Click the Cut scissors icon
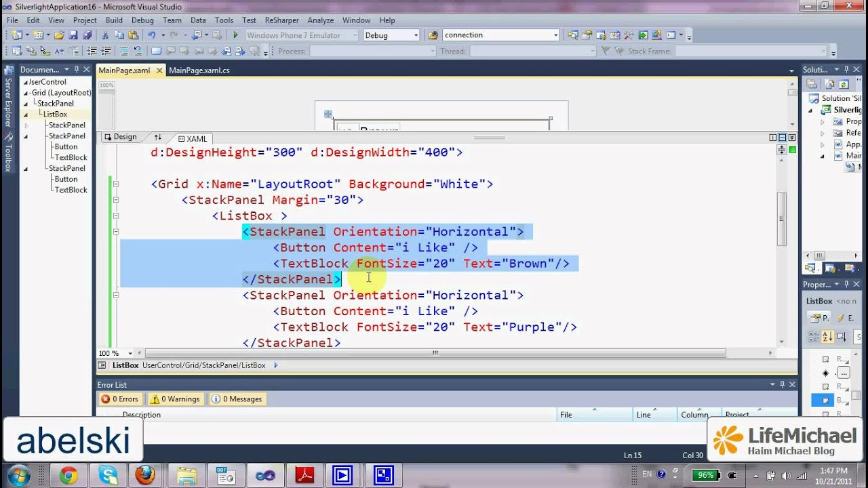Viewport: 868px width, 488px height. click(105, 35)
